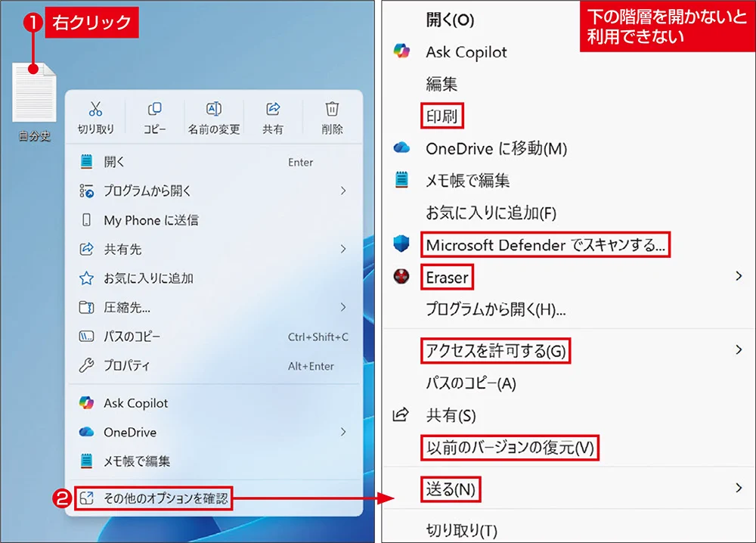Click the Microsoft Defender shield icon
The image size is (756, 543).
pos(401,244)
